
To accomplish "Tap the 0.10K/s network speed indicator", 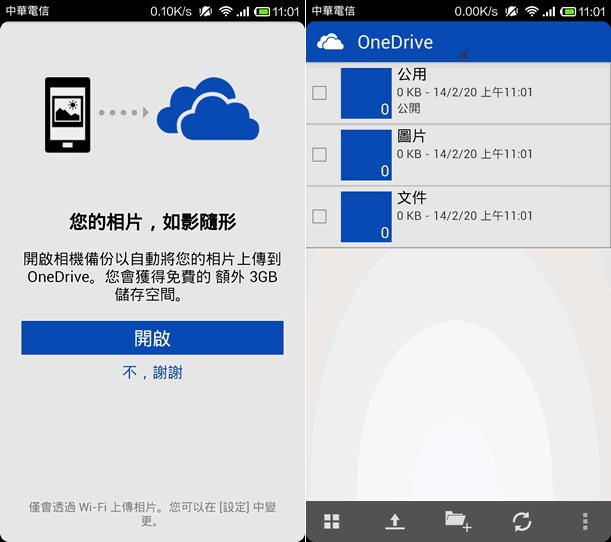I will point(171,11).
